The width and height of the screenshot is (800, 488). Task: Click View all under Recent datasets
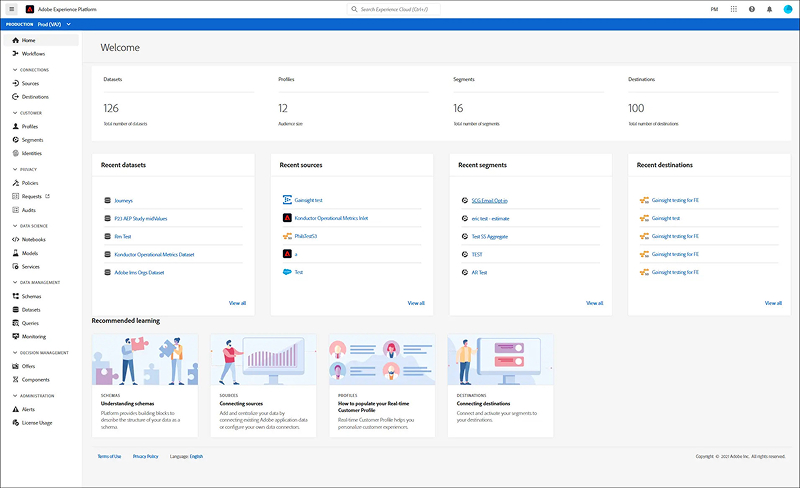pos(237,303)
